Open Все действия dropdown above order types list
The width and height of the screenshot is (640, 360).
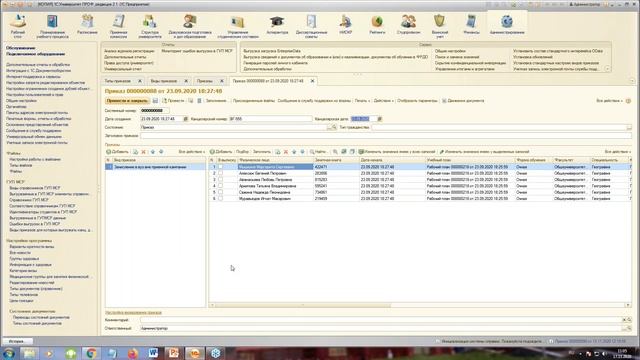click(x=191, y=152)
